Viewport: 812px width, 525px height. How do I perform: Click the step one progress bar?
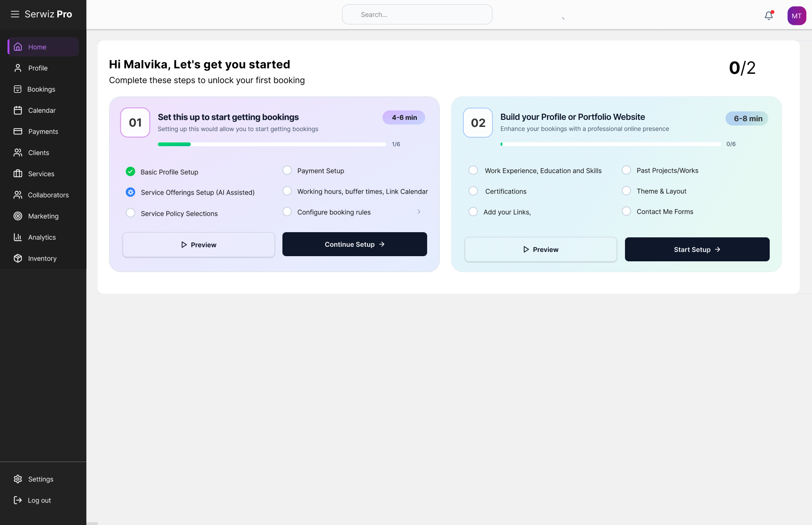tap(273, 144)
